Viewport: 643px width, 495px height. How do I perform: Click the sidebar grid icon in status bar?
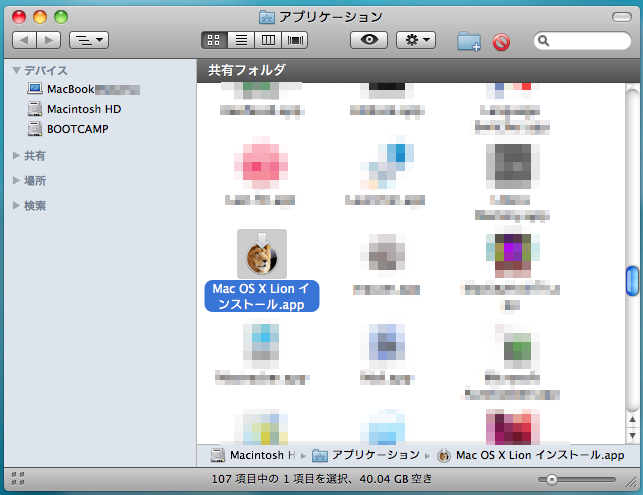[18, 479]
